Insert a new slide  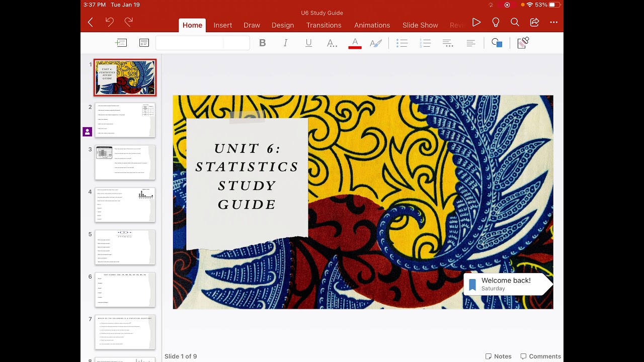[x=121, y=43]
